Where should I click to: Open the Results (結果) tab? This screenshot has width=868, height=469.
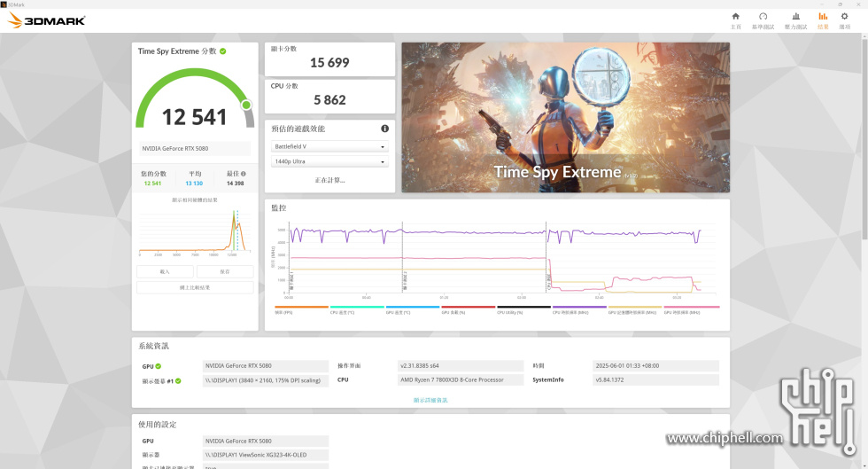(x=823, y=20)
